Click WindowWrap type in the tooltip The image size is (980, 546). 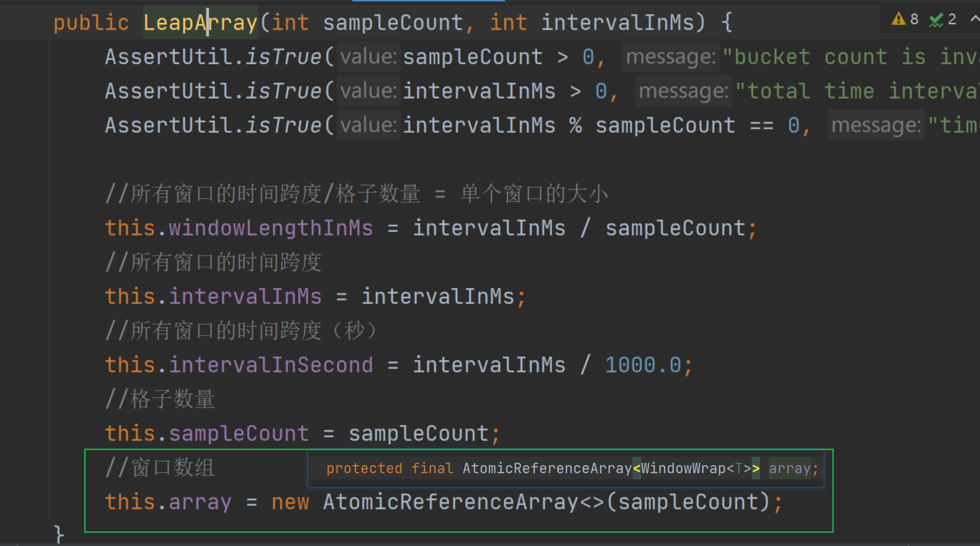[683, 468]
